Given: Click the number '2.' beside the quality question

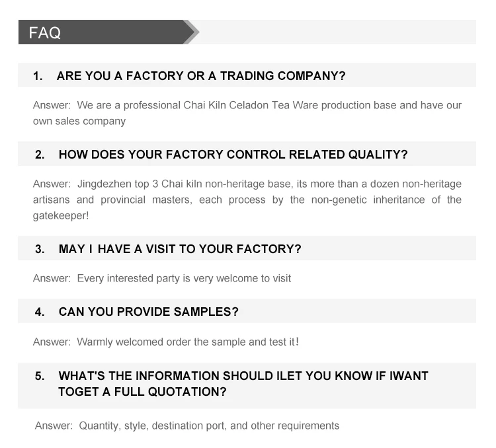Looking at the screenshot, I should click(40, 155).
